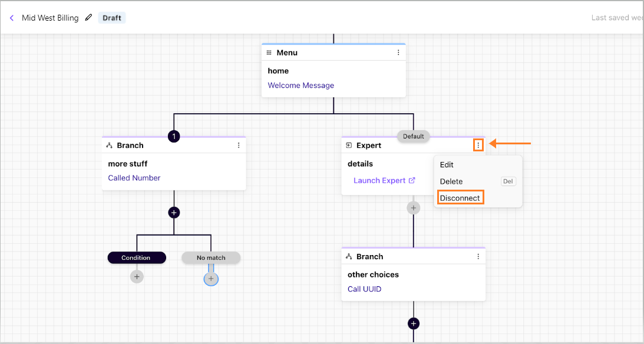The image size is (644, 344).
Task: Click the Called Number link
Action: [134, 178]
